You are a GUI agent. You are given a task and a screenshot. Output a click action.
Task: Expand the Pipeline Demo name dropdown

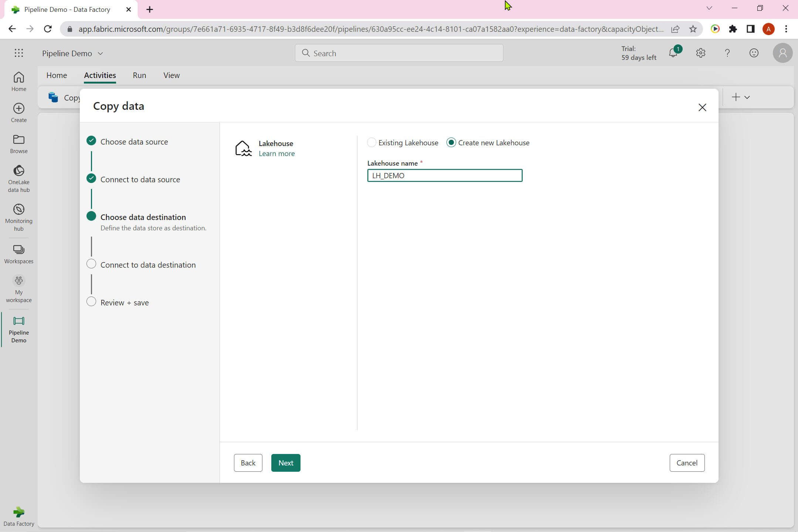(x=100, y=54)
